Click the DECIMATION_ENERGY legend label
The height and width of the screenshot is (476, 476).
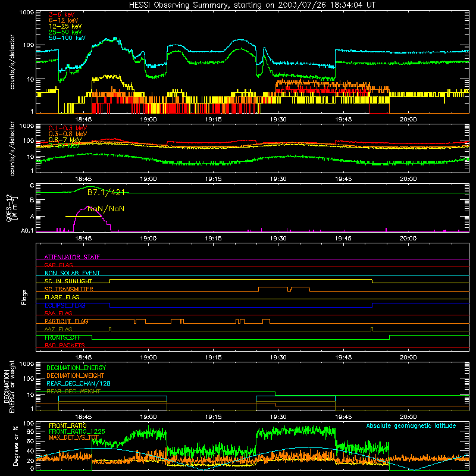[x=76, y=368]
